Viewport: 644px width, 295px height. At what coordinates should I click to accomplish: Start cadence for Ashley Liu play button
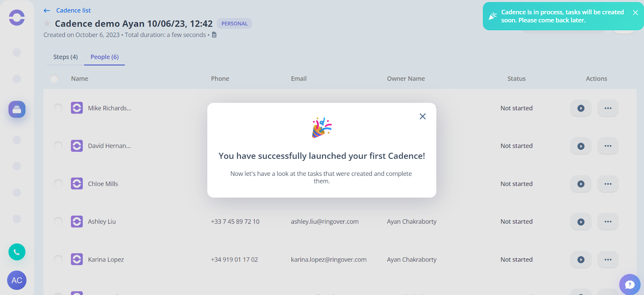581,222
